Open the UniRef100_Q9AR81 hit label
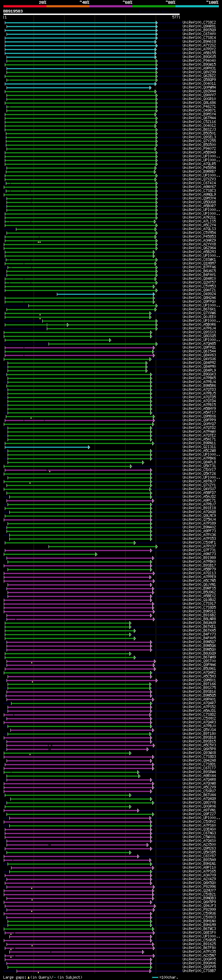Viewport: 222px width, 980px height. 199,26
